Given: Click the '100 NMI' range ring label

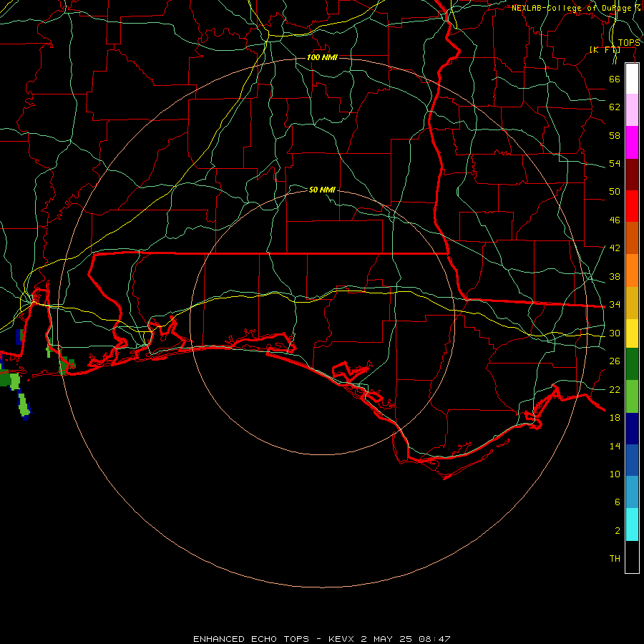Looking at the screenshot, I should [x=322, y=57].
